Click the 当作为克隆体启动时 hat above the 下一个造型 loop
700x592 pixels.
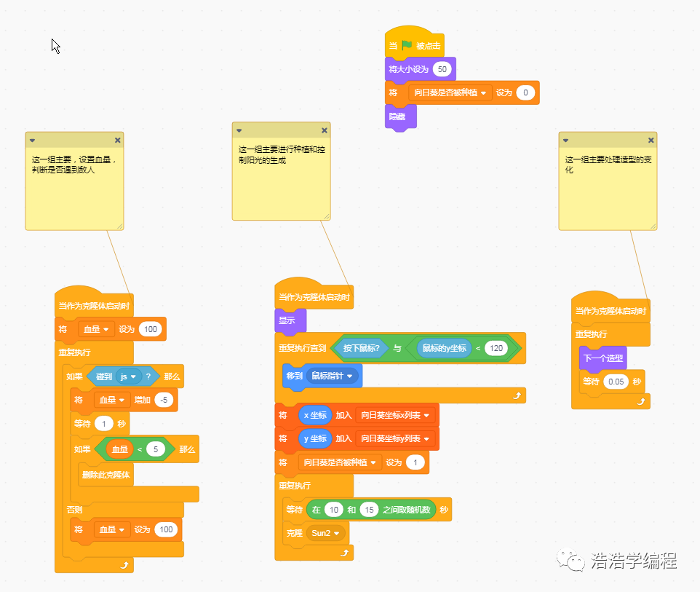(610, 309)
